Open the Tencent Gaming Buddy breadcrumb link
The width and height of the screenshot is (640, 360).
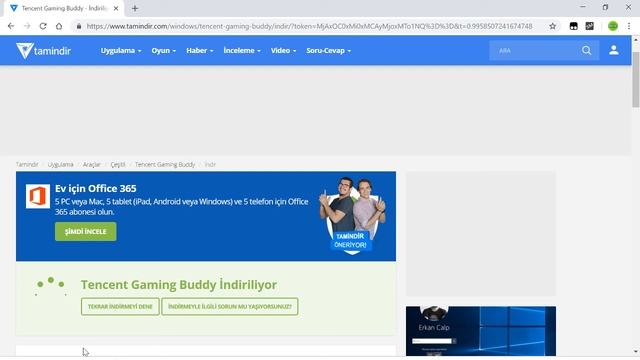165,164
